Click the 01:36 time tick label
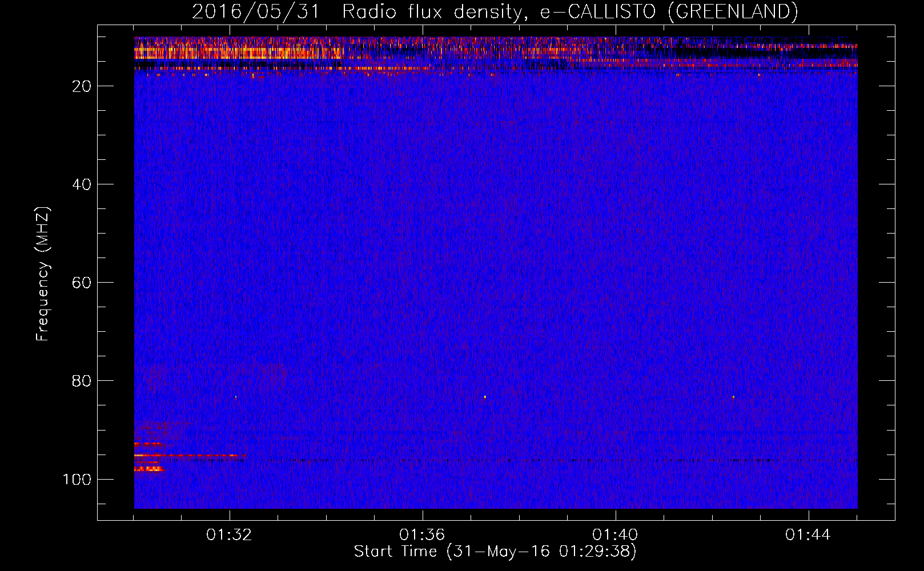Viewport: 924px width, 571px height. [x=422, y=535]
